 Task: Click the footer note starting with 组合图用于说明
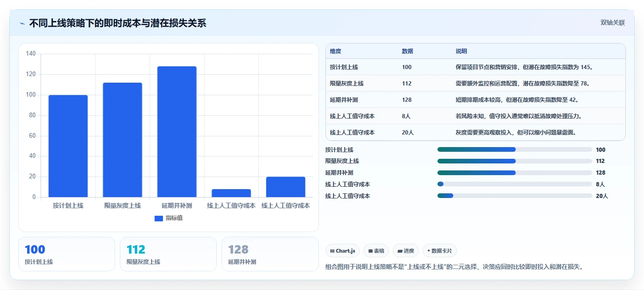(x=454, y=267)
